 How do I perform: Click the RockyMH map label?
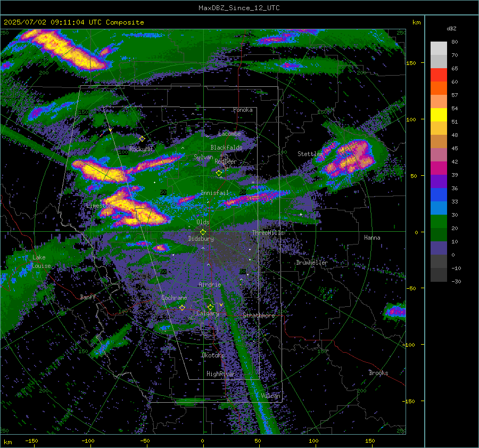click(x=141, y=149)
